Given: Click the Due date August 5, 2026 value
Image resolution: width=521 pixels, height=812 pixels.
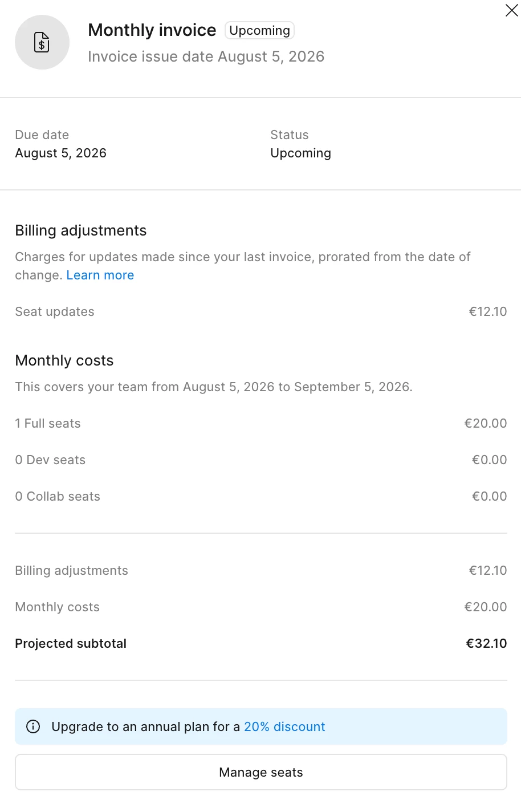Looking at the screenshot, I should (61, 153).
